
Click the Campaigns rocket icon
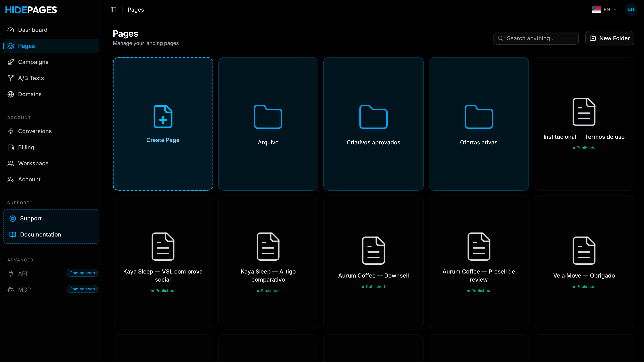point(10,62)
